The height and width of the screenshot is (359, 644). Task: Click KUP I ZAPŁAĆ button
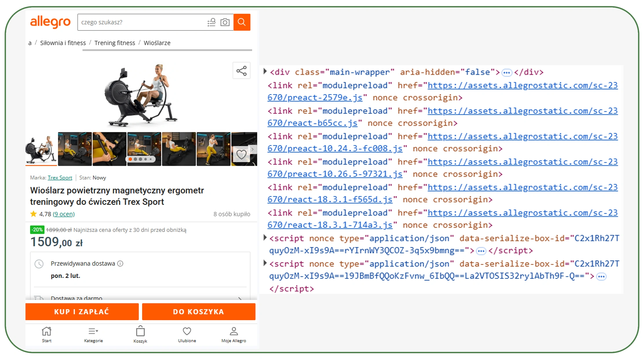[x=82, y=312]
